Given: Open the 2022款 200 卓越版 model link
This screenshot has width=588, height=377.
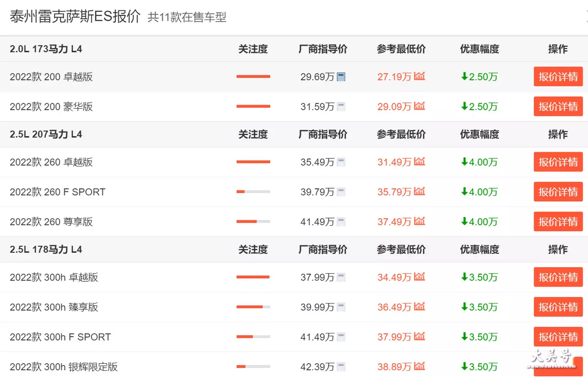Looking at the screenshot, I should (x=51, y=77).
